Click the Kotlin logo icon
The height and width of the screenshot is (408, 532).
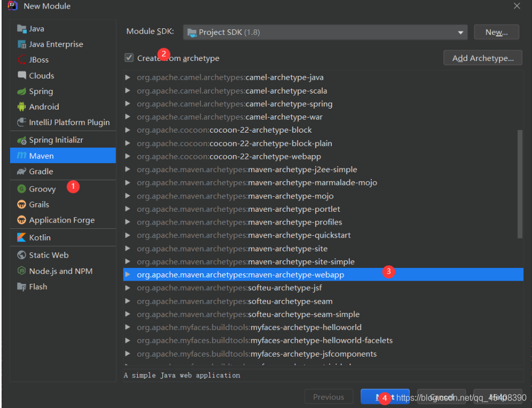point(22,237)
